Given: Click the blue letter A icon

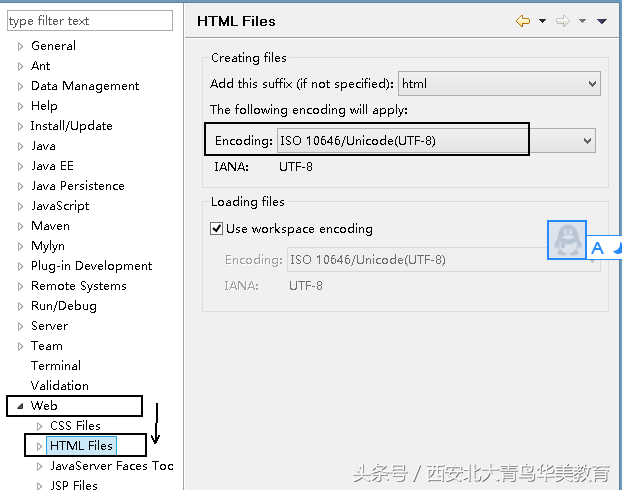Looking at the screenshot, I should click(597, 248).
